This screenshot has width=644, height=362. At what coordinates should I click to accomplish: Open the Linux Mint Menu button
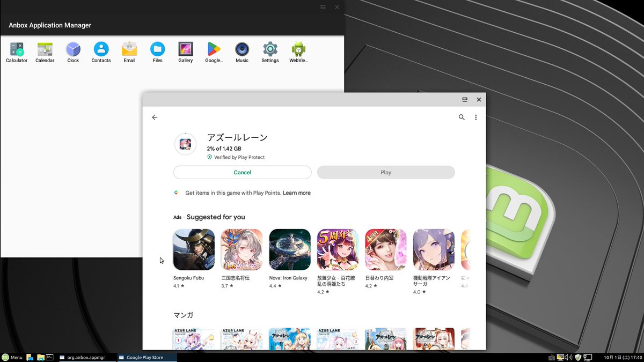pyautogui.click(x=12, y=357)
